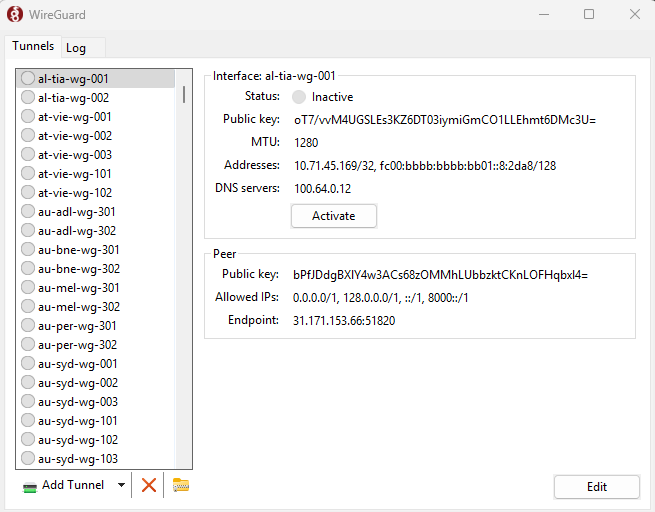Choose the at-vie-wg-102 tunnel entry

coord(74,193)
